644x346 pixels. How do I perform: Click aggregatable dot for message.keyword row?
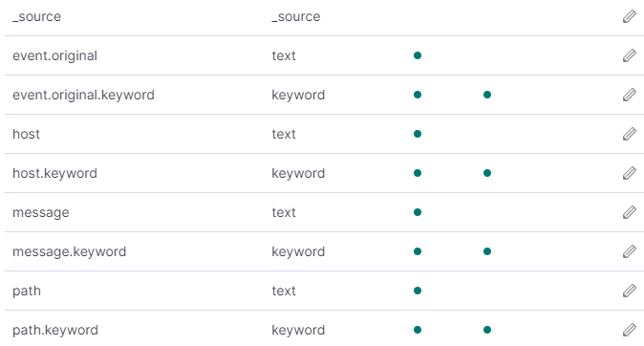tap(487, 251)
